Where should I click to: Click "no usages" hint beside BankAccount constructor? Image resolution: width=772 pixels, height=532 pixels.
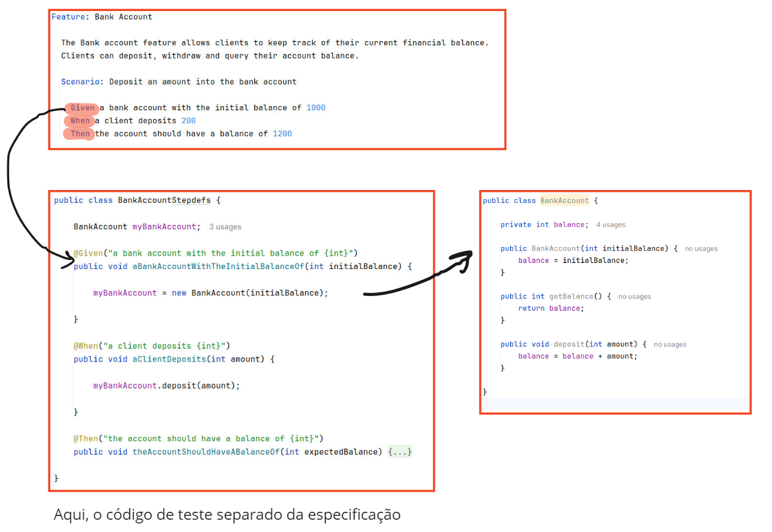pyautogui.click(x=701, y=249)
